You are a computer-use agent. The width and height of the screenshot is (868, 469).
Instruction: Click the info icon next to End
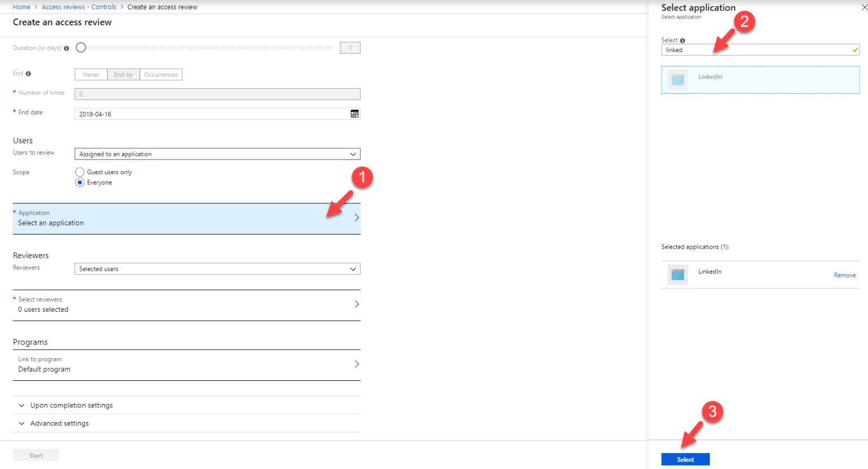coord(28,73)
